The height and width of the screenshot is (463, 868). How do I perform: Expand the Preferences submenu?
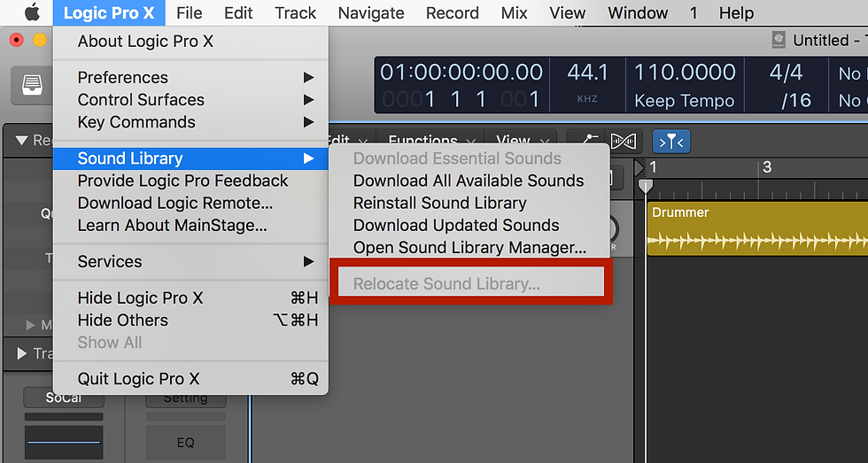point(190,77)
